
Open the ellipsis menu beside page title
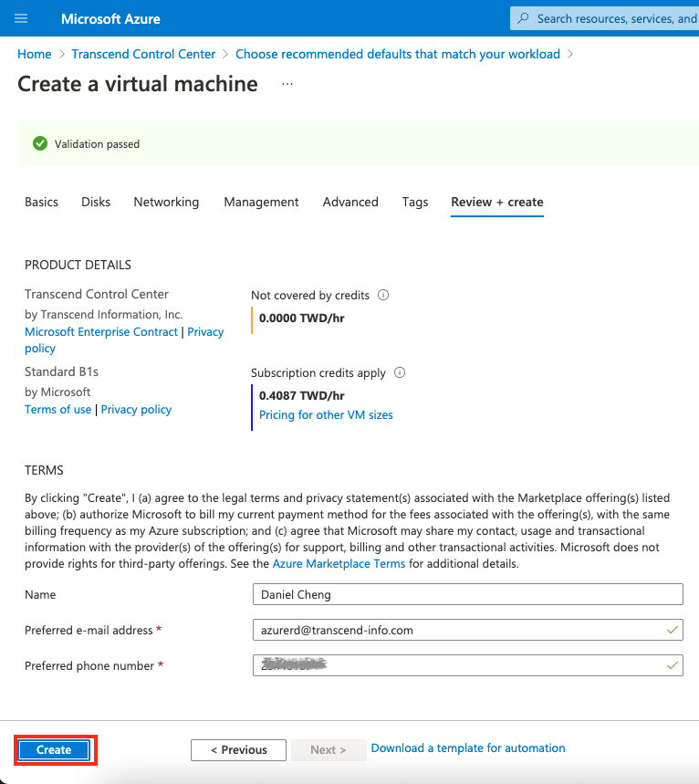(287, 84)
